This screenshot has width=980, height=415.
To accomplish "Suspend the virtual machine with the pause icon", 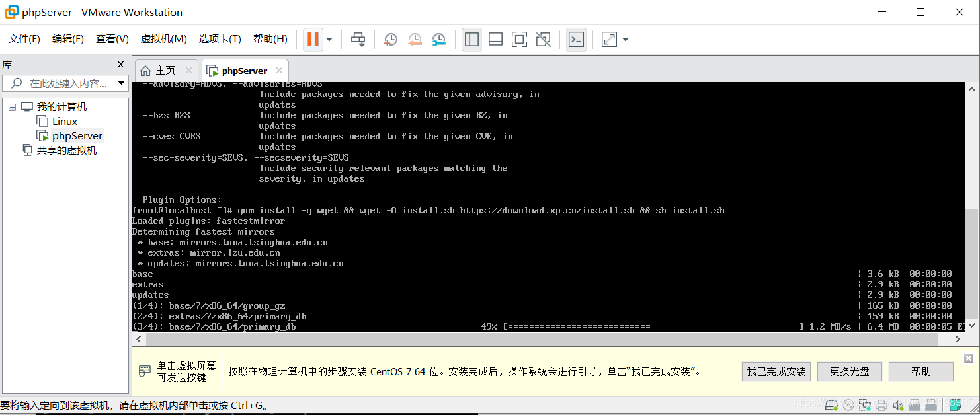I will point(311,39).
